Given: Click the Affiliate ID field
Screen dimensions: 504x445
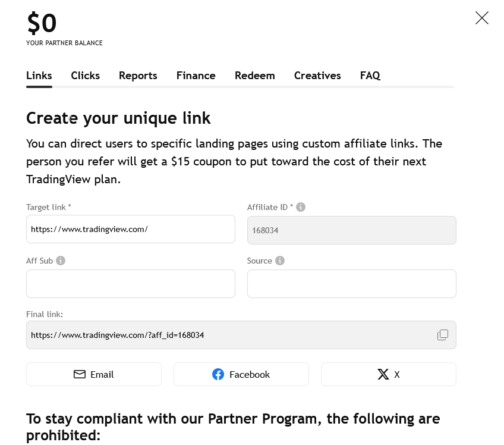Looking at the screenshot, I should (x=352, y=230).
